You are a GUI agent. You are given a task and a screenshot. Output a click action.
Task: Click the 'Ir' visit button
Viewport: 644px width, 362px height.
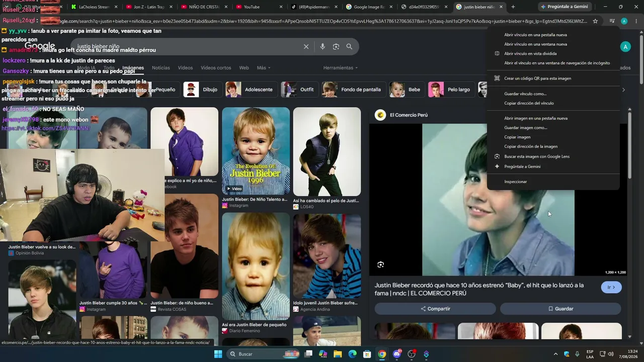[x=611, y=287]
